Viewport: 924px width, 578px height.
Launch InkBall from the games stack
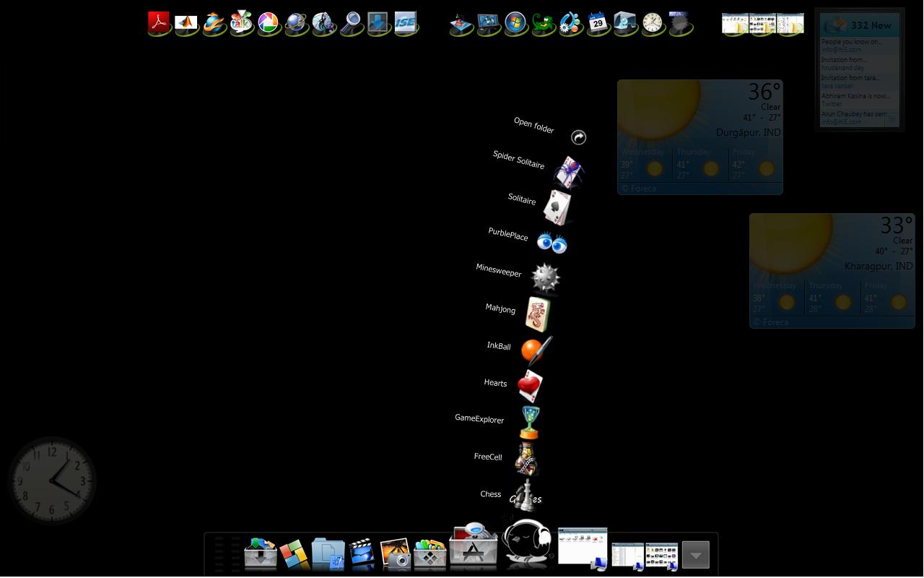point(536,350)
